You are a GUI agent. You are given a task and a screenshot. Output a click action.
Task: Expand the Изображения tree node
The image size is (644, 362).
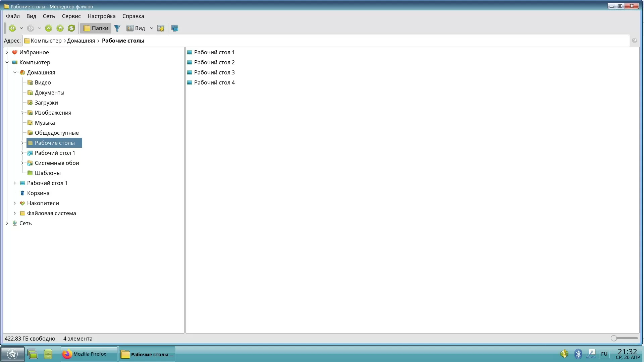click(x=22, y=113)
